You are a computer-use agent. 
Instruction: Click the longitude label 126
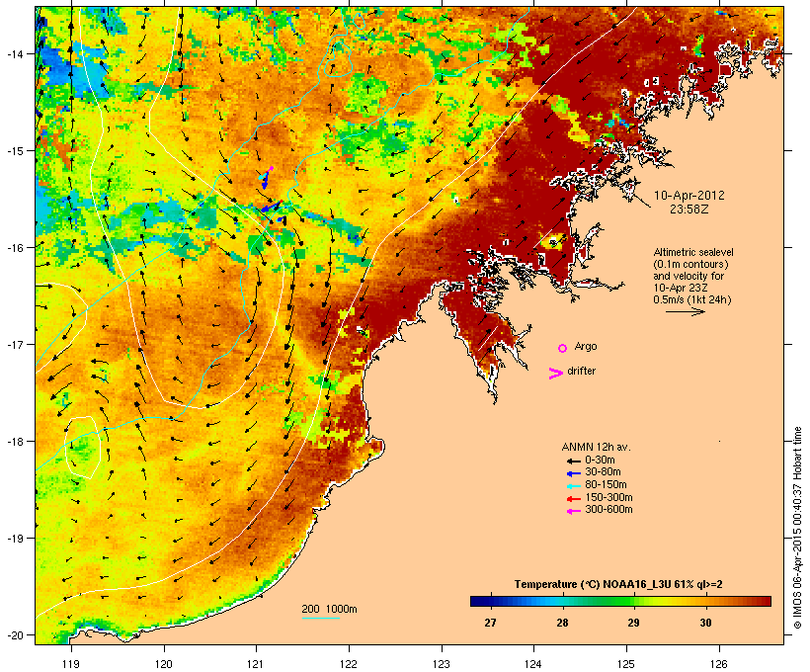(719, 664)
